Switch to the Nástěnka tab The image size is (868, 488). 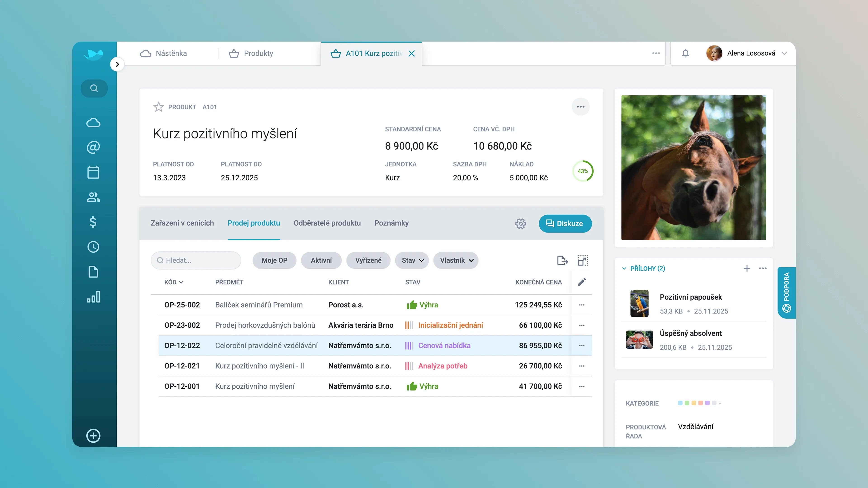pyautogui.click(x=163, y=53)
